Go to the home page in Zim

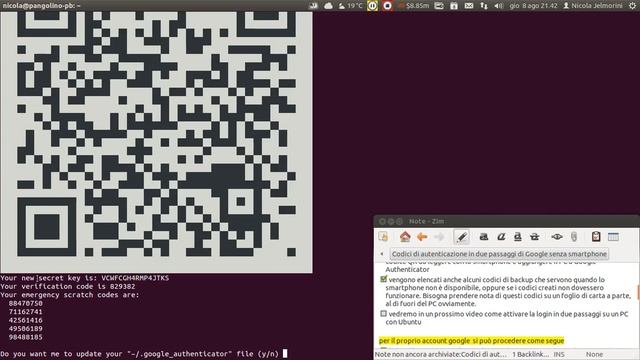click(x=405, y=237)
